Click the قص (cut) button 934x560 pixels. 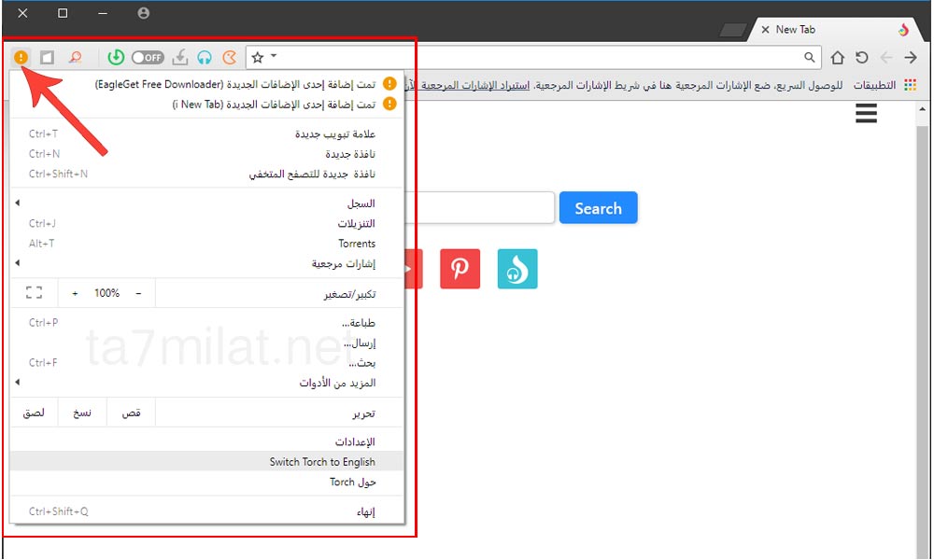(x=131, y=413)
